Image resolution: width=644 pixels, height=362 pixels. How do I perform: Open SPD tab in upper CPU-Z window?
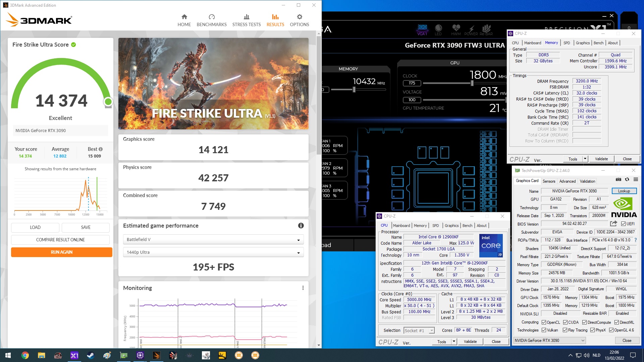tap(567, 43)
